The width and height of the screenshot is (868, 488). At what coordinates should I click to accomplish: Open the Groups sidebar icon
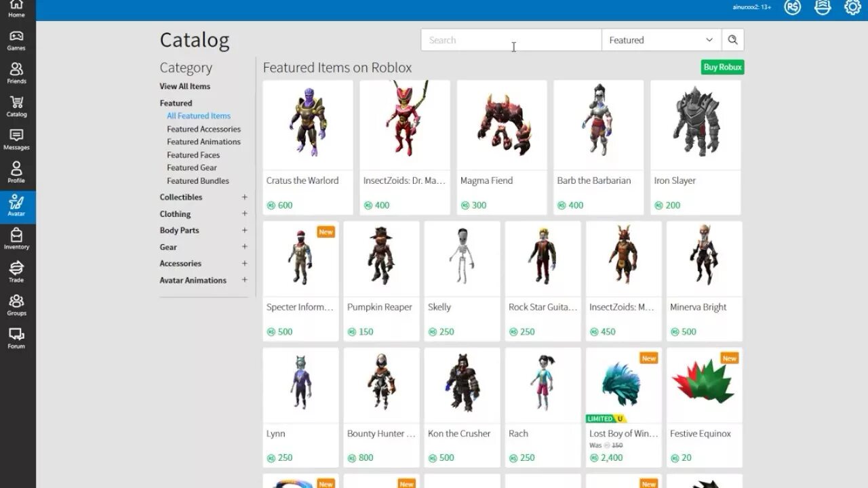(x=16, y=305)
